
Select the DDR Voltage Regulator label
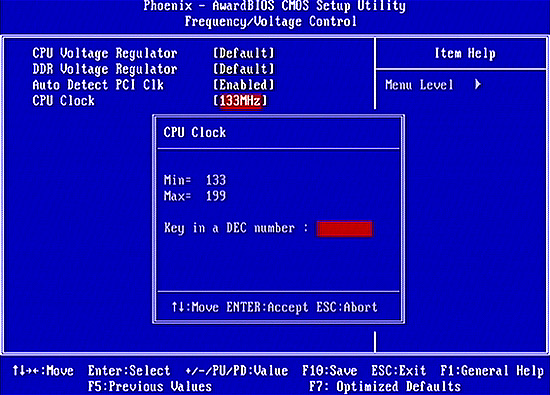point(105,69)
